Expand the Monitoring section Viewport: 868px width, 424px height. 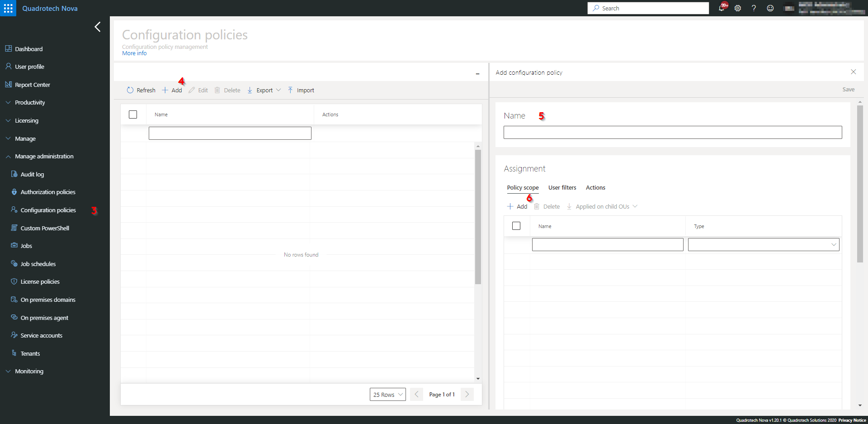[8, 371]
